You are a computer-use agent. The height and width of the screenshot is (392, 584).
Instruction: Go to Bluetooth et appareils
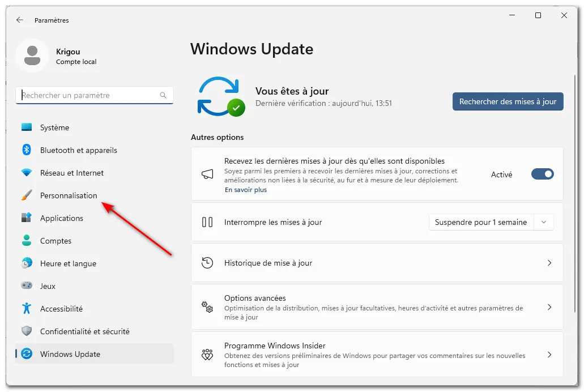pyautogui.click(x=95, y=150)
